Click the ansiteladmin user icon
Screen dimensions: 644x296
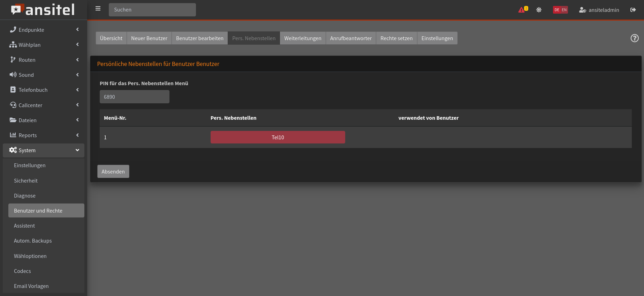[582, 10]
